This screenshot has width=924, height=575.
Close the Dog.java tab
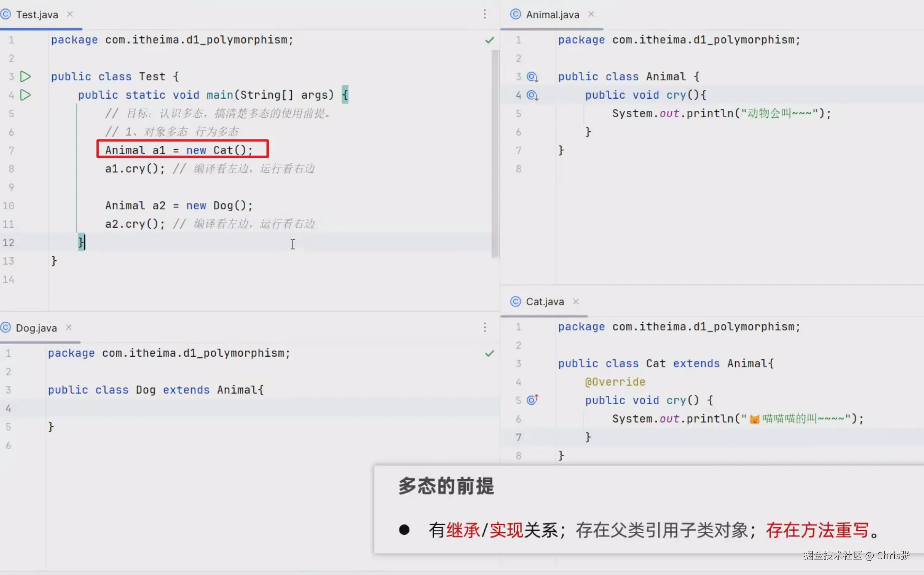[69, 327]
